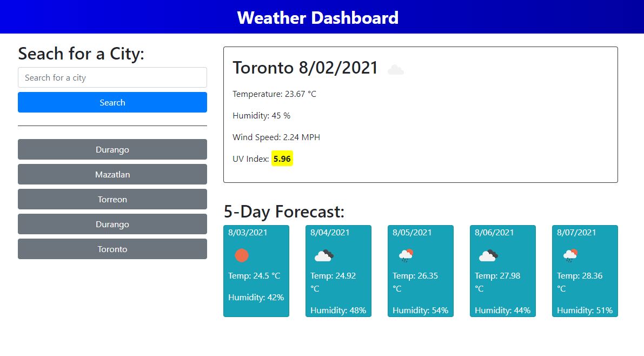The image size is (644, 356).
Task: Click Humidity: 48% in forecast
Action: click(338, 311)
